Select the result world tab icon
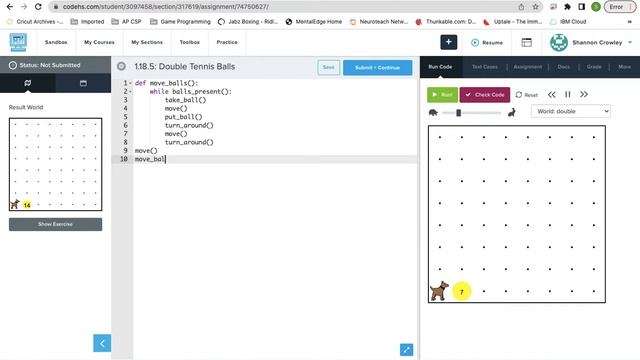Screen dimensions: 640x360 click(x=28, y=83)
